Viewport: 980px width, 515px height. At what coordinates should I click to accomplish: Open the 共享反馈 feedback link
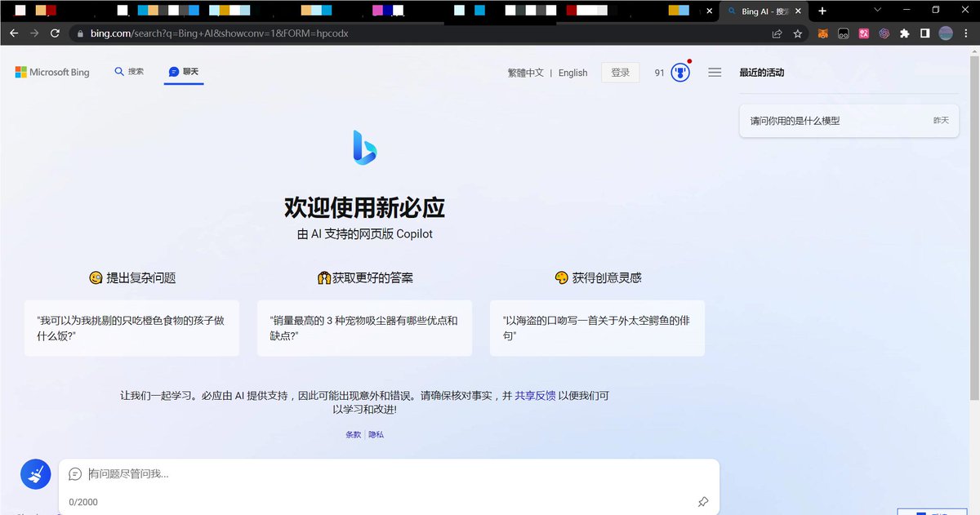[x=535, y=395]
